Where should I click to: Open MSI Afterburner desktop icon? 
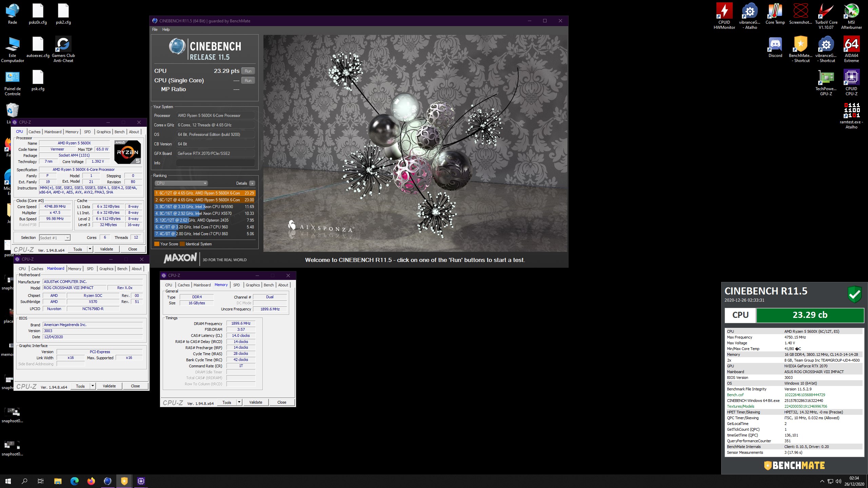tap(851, 16)
